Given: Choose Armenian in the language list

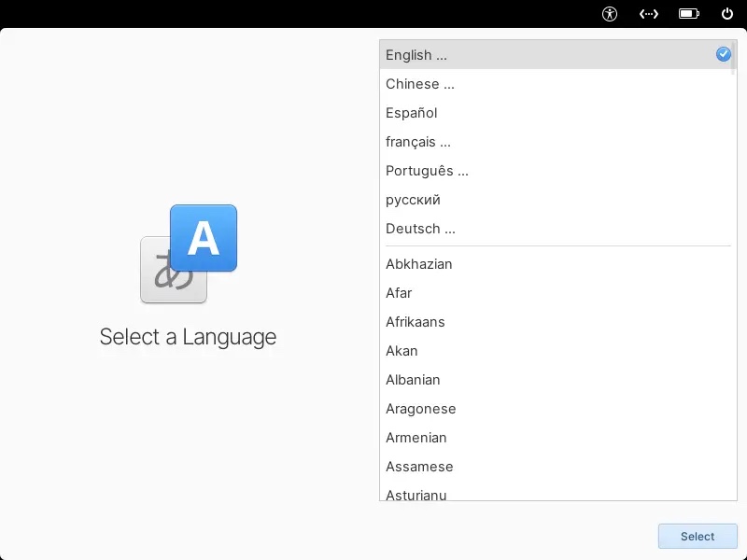Looking at the screenshot, I should (416, 438).
